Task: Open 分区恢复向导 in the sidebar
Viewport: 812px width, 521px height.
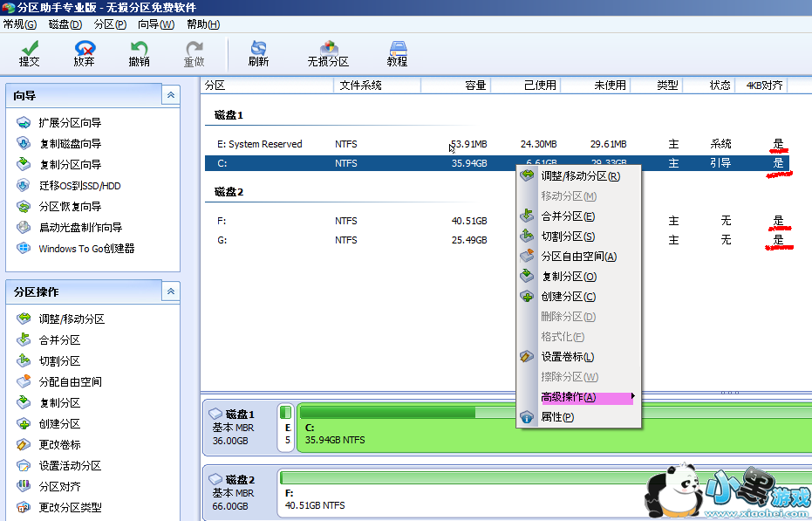Action: pos(59,206)
